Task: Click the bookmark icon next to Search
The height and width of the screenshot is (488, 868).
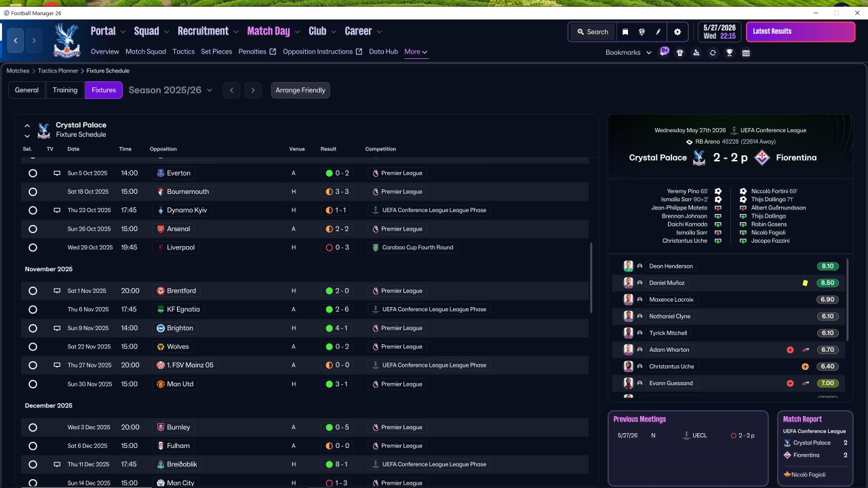Action: pyautogui.click(x=625, y=32)
